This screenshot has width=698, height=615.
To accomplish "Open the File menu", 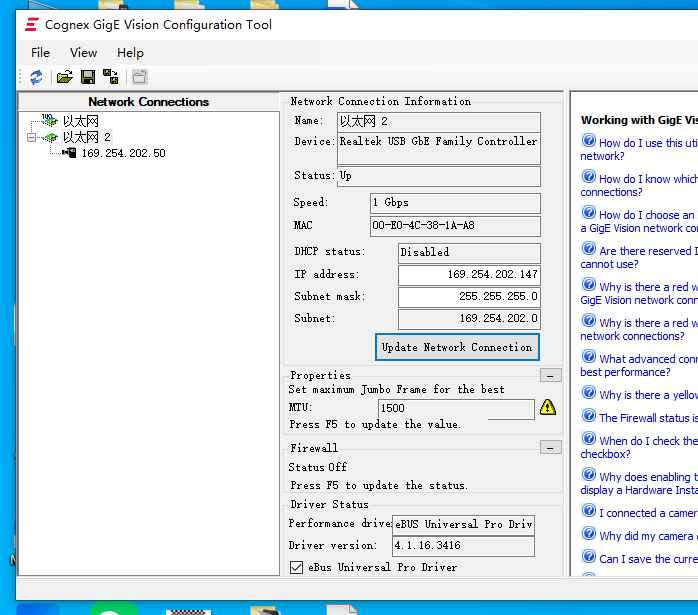I will pos(41,53).
